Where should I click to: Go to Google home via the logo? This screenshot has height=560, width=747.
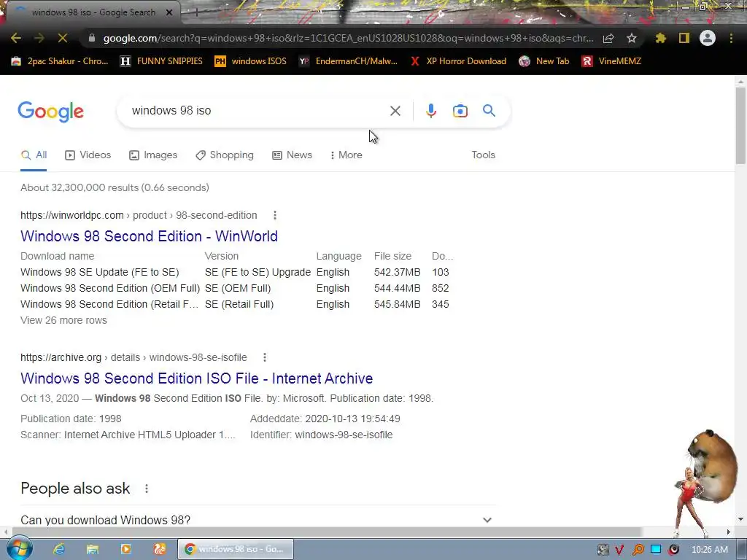pyautogui.click(x=50, y=112)
